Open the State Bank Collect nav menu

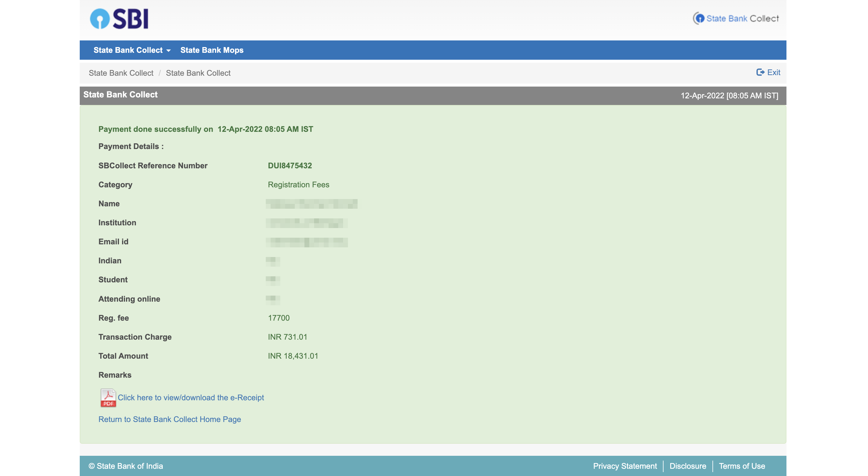coord(128,50)
